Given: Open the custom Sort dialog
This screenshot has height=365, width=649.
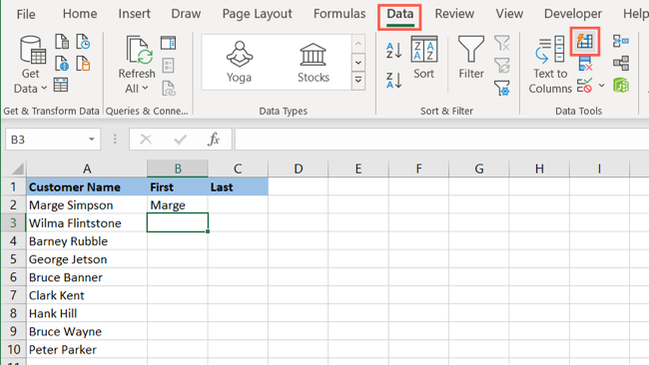Looking at the screenshot, I should click(424, 58).
